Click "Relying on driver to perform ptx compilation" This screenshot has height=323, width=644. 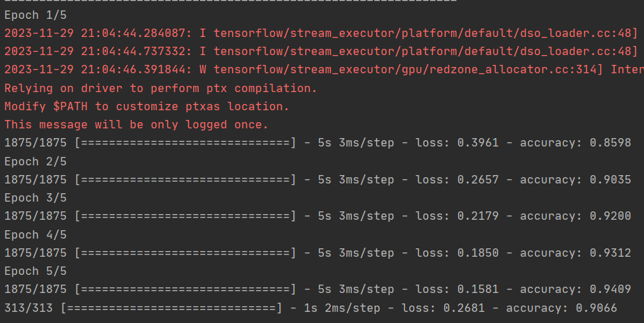160,88
